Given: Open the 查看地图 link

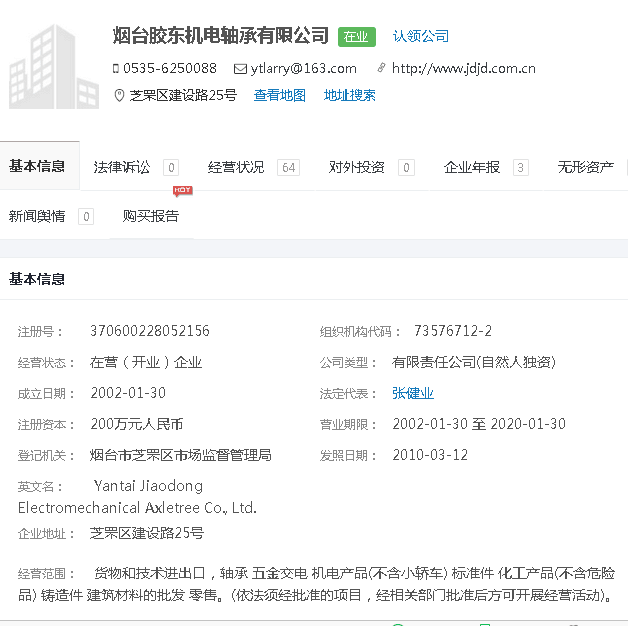Looking at the screenshot, I should point(279,96).
